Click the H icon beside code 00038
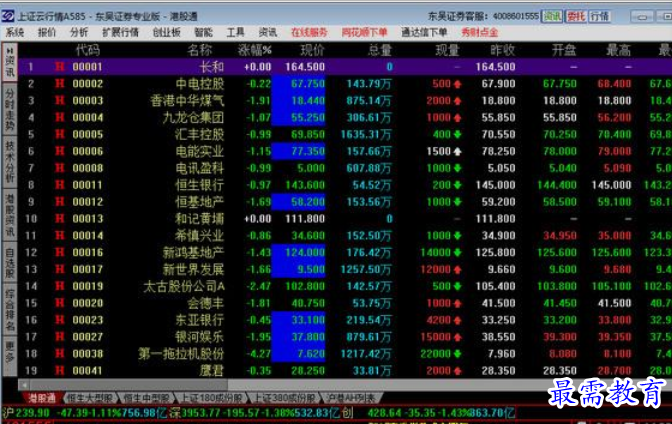 click(60, 354)
